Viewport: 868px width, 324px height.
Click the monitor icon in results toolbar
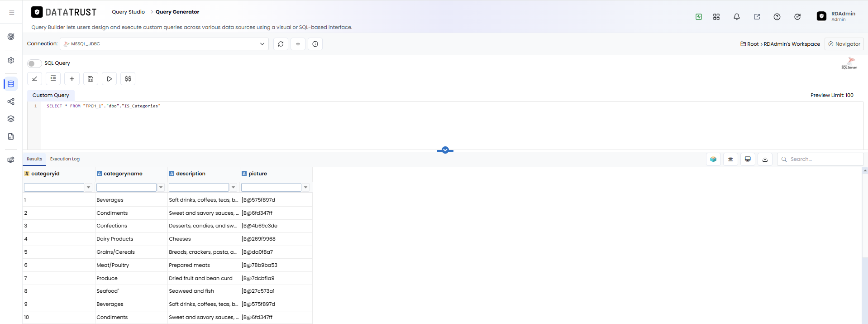point(748,159)
